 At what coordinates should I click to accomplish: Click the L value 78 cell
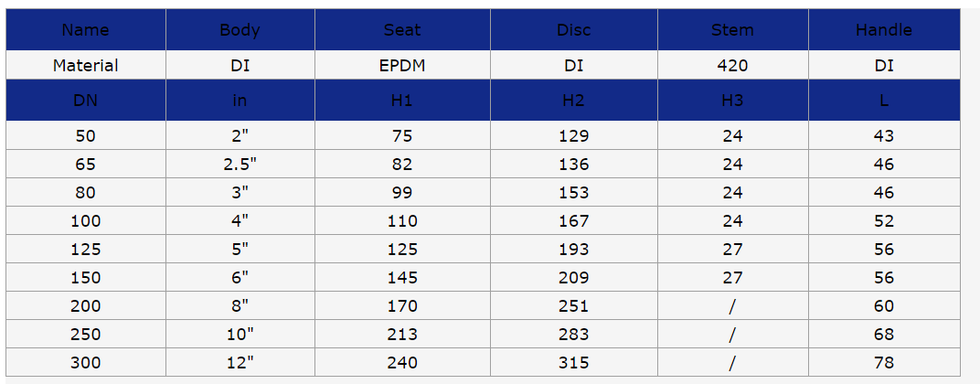point(884,362)
